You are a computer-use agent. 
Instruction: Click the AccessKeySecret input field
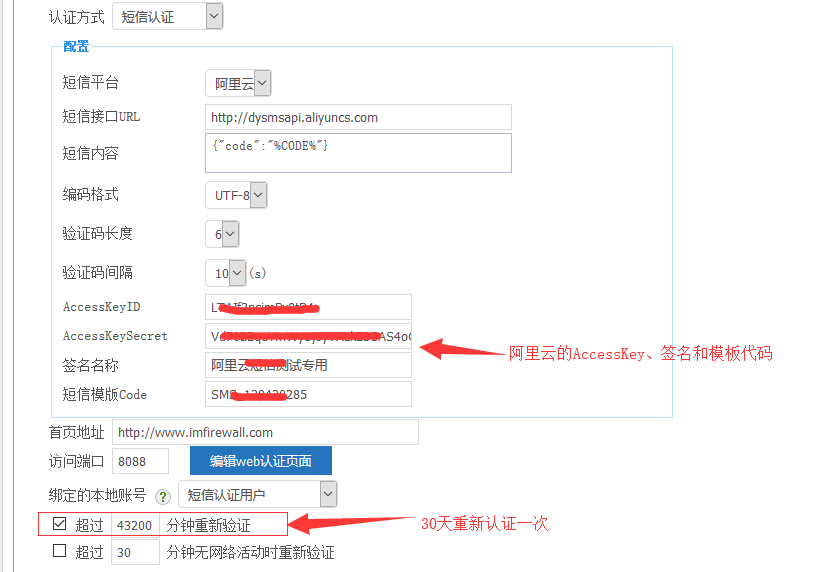click(x=308, y=336)
